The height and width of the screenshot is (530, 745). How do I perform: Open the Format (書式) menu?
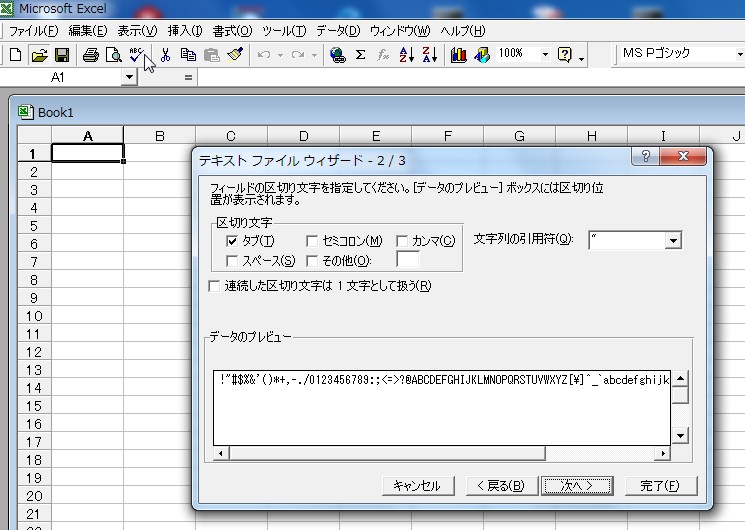click(232, 31)
